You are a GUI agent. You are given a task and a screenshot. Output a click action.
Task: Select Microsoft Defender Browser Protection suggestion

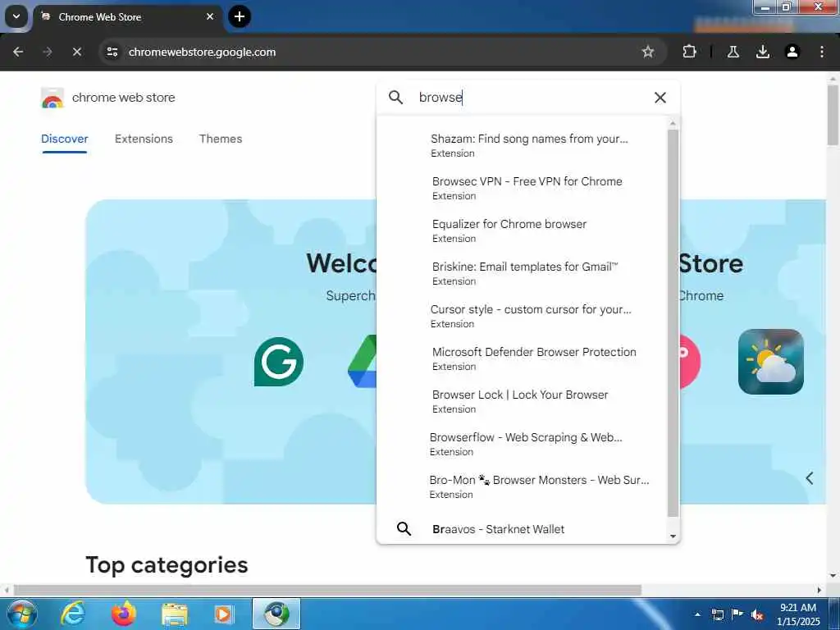[x=523, y=358]
